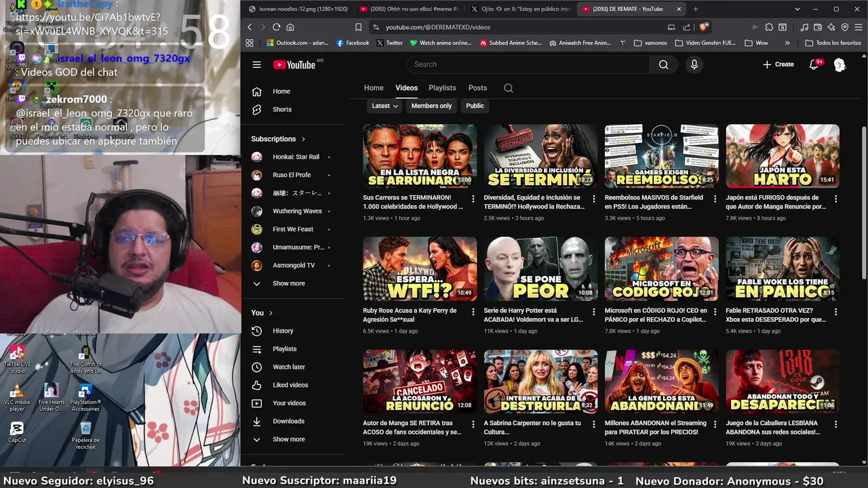Search within channel using magnifier icon
The width and height of the screenshot is (868, 488).
click(x=509, y=88)
